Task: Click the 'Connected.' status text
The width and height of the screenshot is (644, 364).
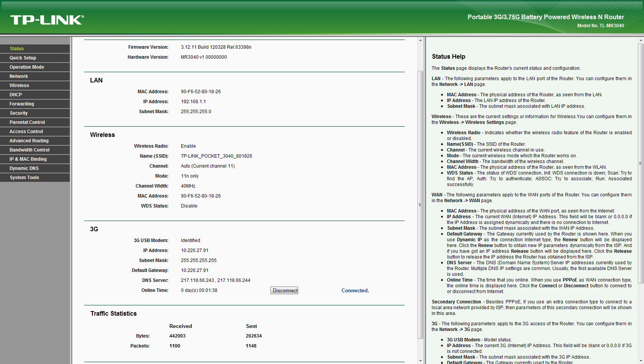Action: tap(355, 290)
